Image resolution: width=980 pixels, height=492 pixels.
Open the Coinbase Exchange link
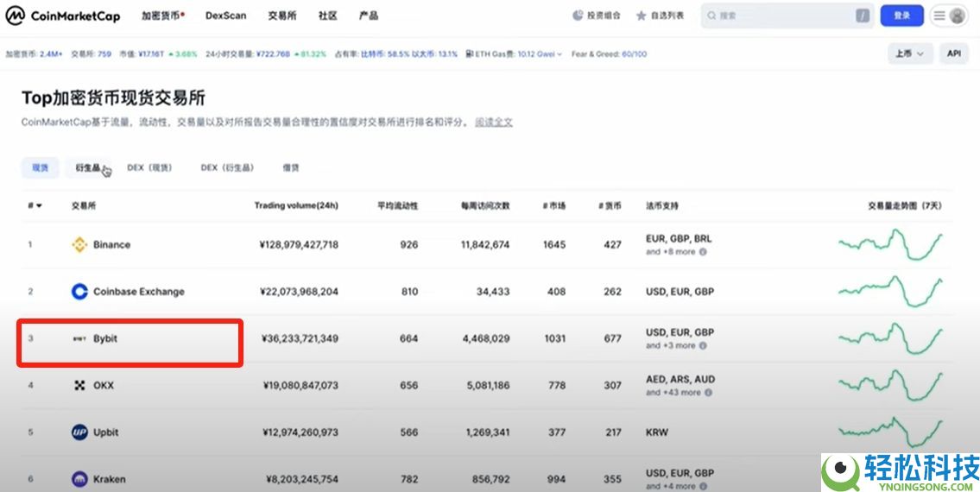pos(139,292)
